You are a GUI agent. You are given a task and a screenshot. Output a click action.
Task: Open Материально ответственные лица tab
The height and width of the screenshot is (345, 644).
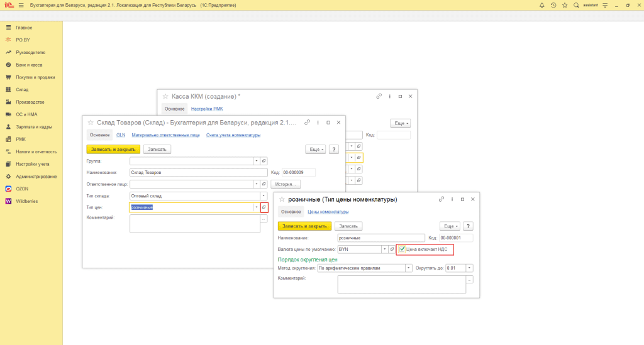(165, 135)
